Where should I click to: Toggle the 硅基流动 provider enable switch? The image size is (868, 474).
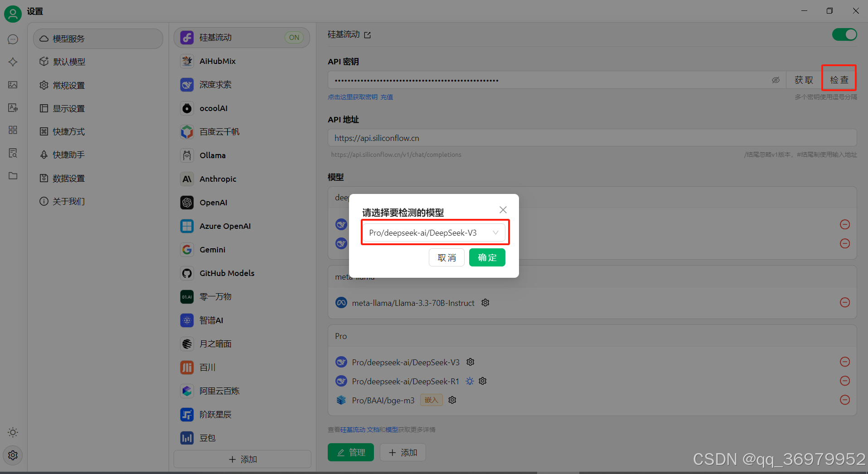(x=844, y=34)
